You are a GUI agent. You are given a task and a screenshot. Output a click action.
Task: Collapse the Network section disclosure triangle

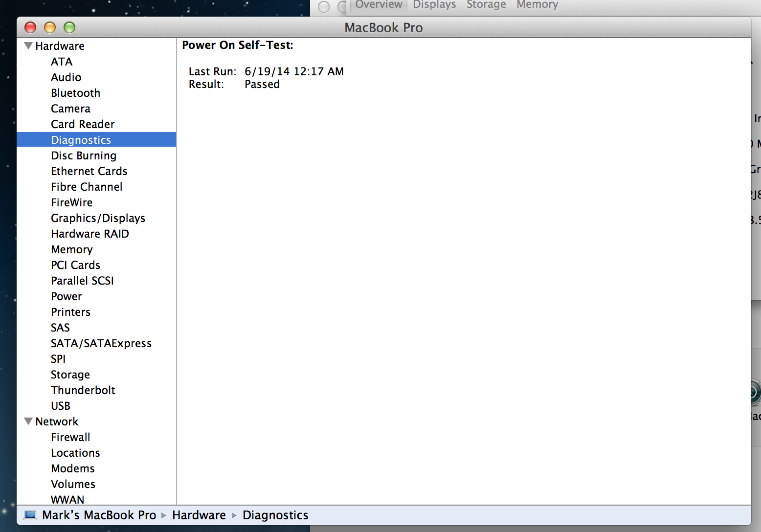pyautogui.click(x=28, y=421)
